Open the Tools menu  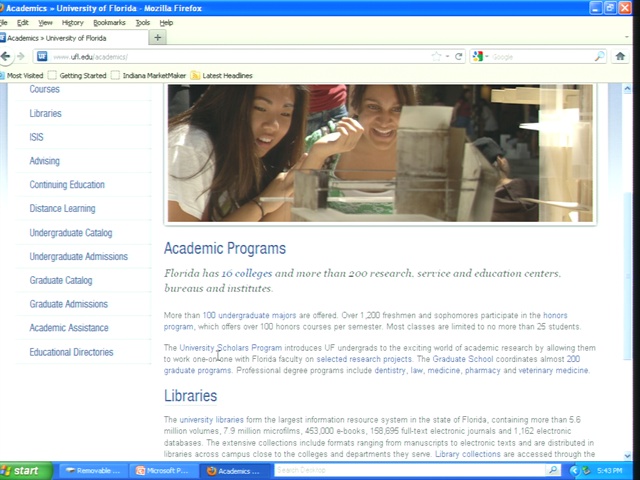point(142,22)
